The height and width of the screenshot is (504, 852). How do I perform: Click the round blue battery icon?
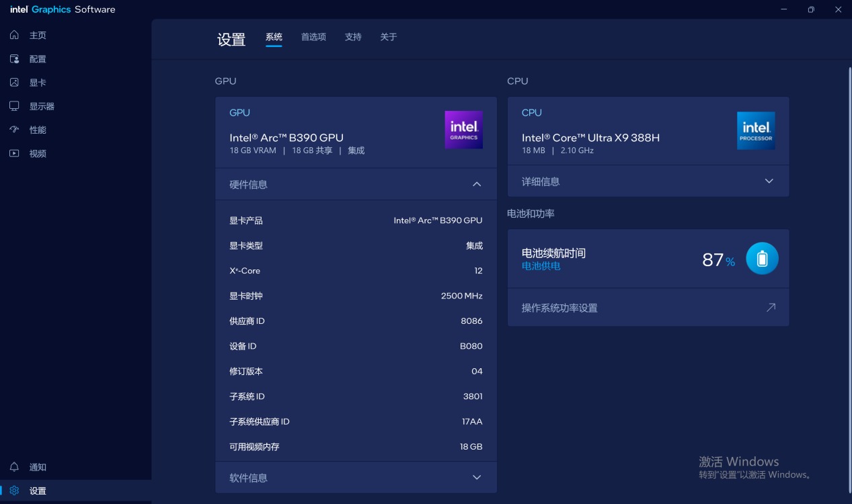pyautogui.click(x=762, y=259)
